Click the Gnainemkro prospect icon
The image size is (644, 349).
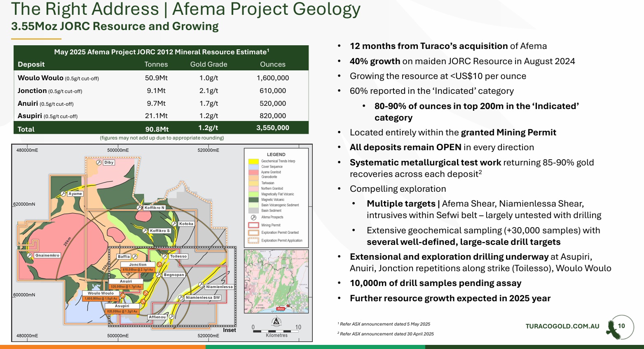30,256
